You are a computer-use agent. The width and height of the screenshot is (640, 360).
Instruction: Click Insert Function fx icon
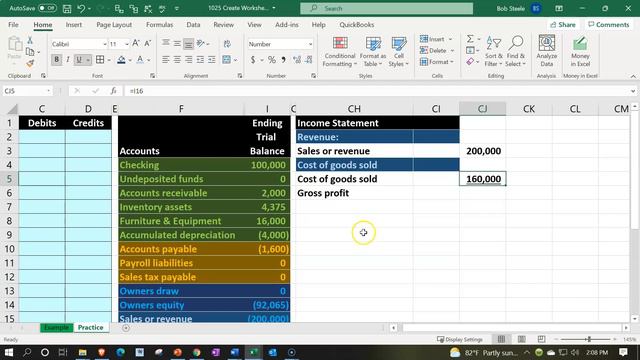point(113,91)
